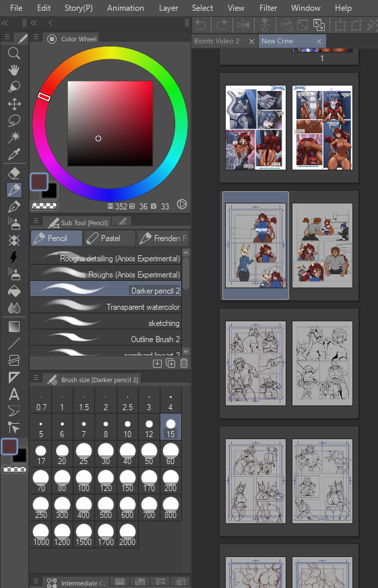Viewport: 378px width, 588px height.
Task: Open the Story(P) menu
Action: [x=79, y=8]
